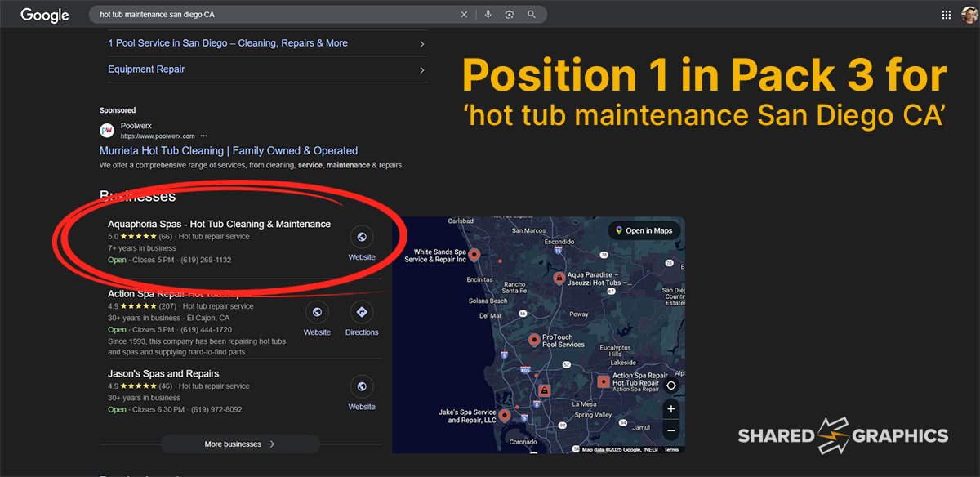The image size is (980, 477).
Task: Click the map Terms link
Action: (x=671, y=449)
